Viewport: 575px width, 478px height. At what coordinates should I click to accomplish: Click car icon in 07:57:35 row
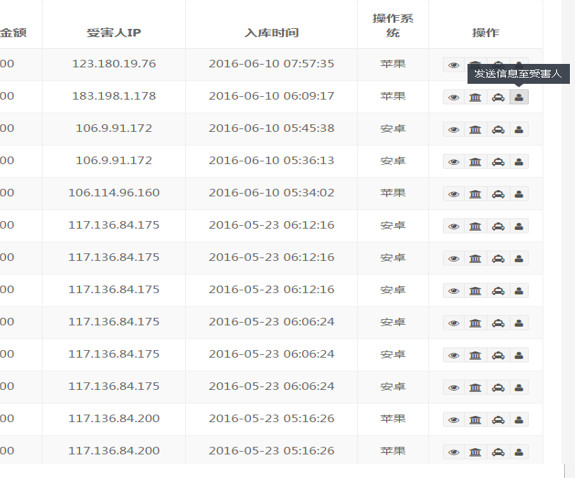tap(498, 63)
